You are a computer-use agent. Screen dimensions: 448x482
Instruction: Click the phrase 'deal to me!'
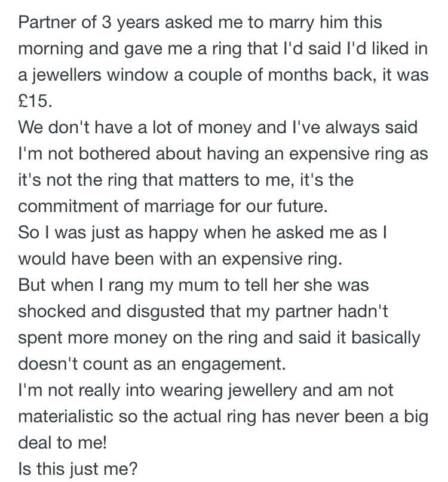click(62, 443)
